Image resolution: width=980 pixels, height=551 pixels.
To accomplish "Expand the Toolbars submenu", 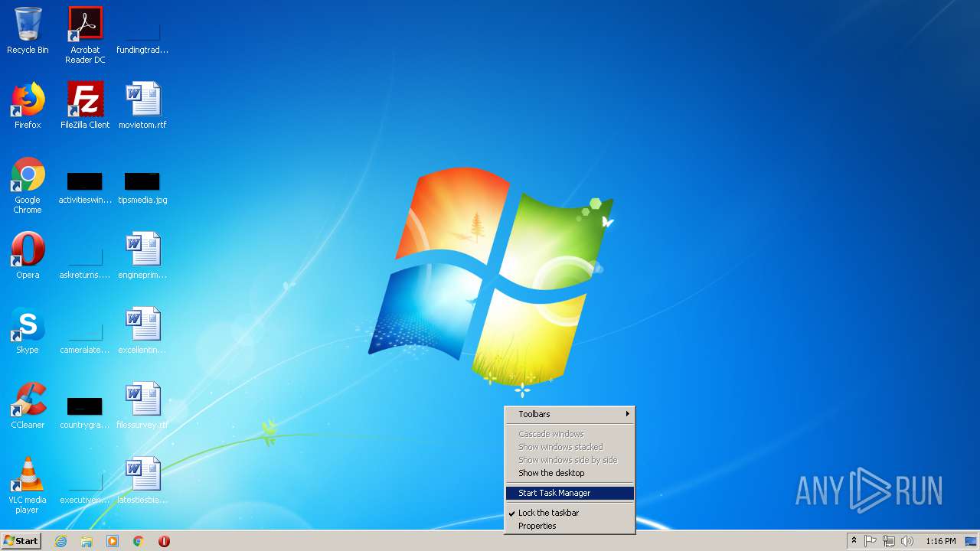I will (x=570, y=414).
